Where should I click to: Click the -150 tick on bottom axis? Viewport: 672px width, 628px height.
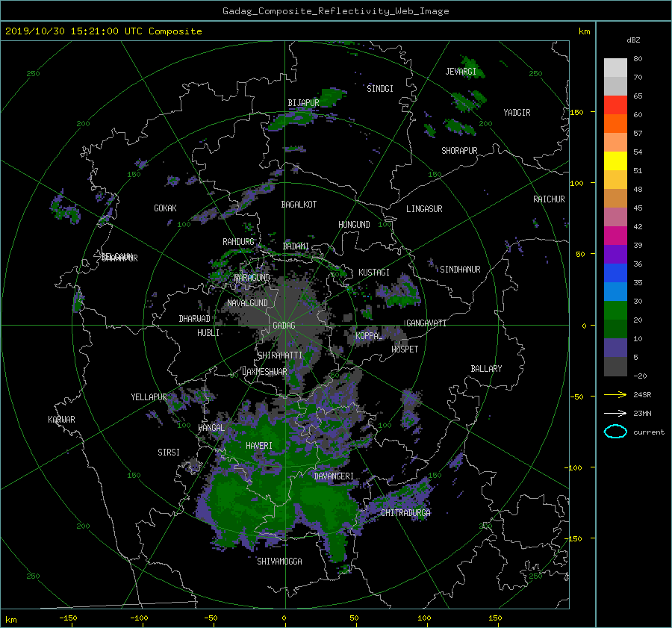[68, 618]
